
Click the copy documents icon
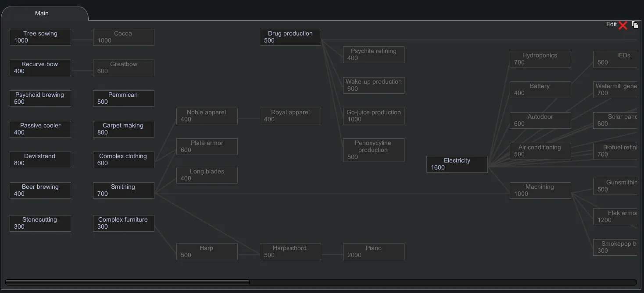tap(635, 25)
